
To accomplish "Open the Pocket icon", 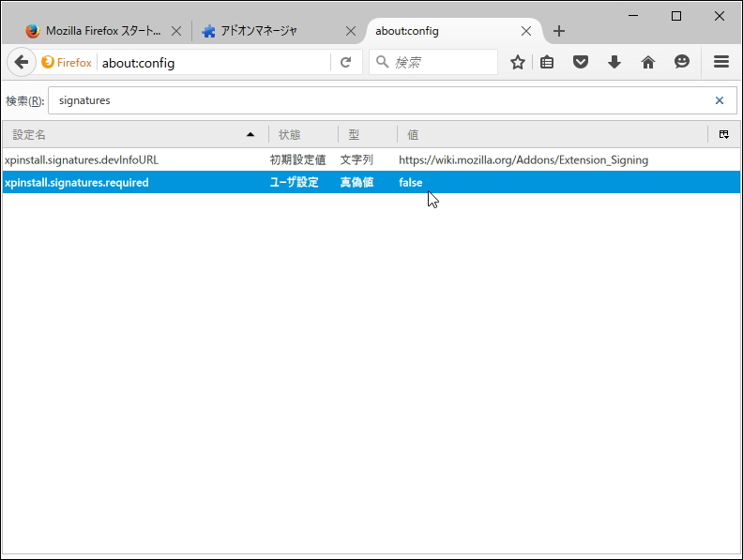I will tap(581, 62).
